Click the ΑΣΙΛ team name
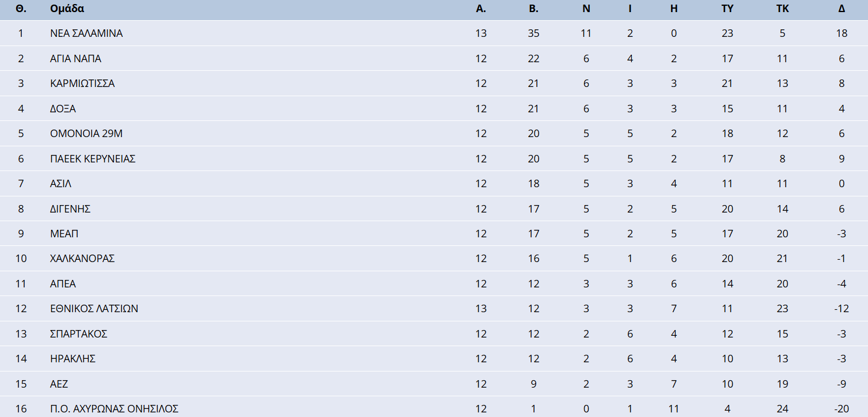This screenshot has width=868, height=417. click(x=60, y=184)
